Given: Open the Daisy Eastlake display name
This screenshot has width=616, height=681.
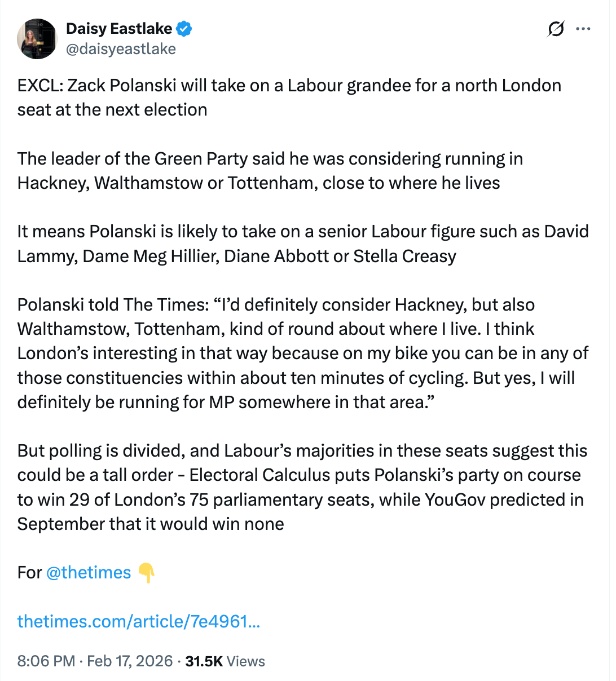Looking at the screenshot, I should click(x=119, y=28).
